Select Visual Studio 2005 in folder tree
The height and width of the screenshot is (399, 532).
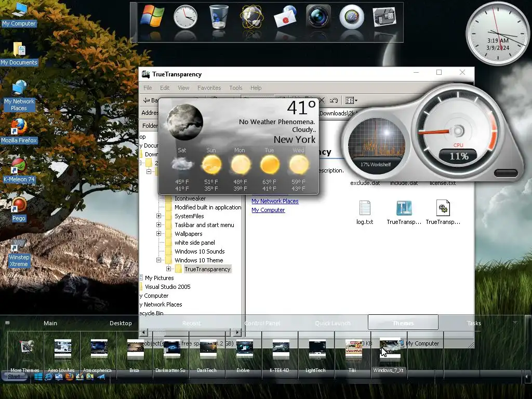tap(168, 287)
